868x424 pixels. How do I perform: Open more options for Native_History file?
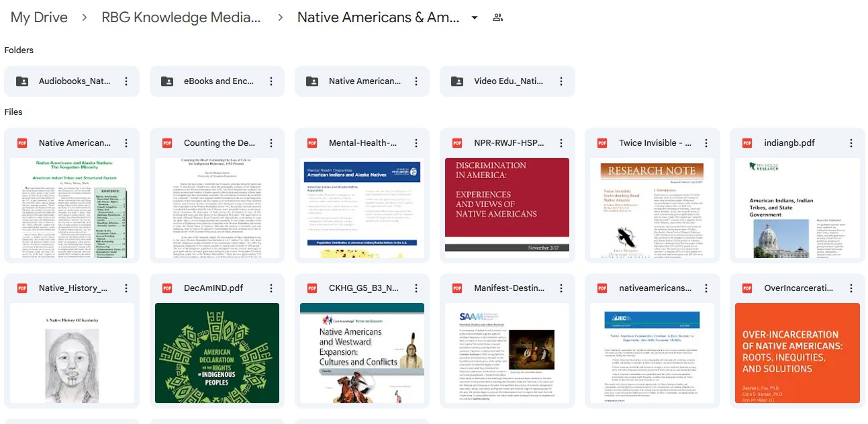click(126, 288)
